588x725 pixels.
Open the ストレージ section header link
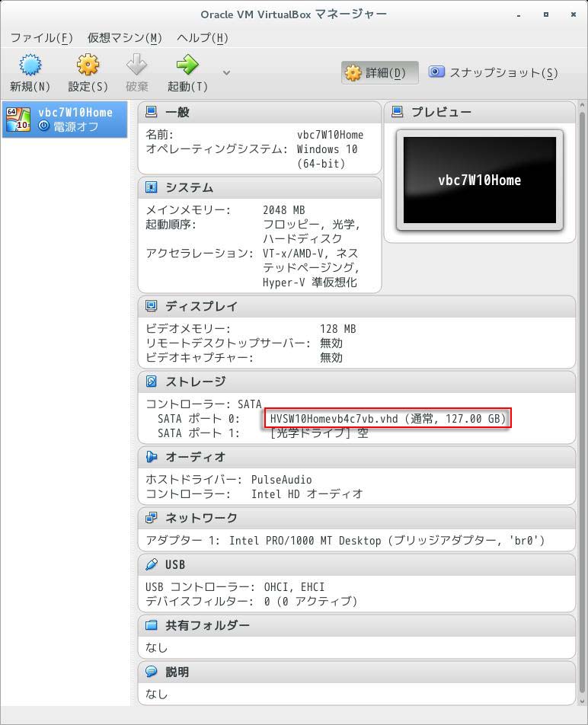click(196, 382)
